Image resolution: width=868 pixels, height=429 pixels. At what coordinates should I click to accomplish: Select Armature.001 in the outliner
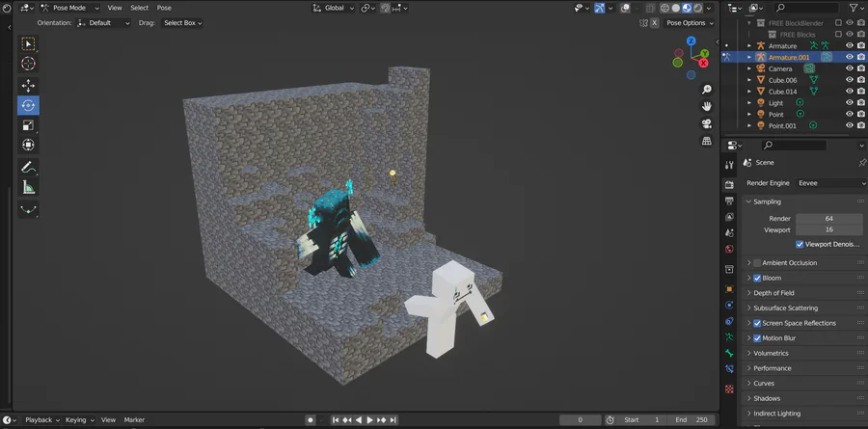(789, 58)
